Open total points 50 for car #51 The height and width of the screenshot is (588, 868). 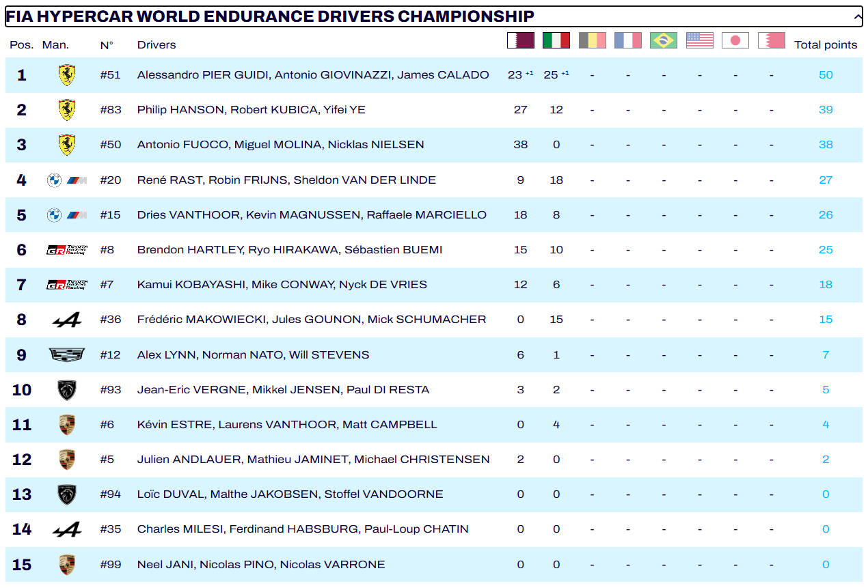[826, 75]
